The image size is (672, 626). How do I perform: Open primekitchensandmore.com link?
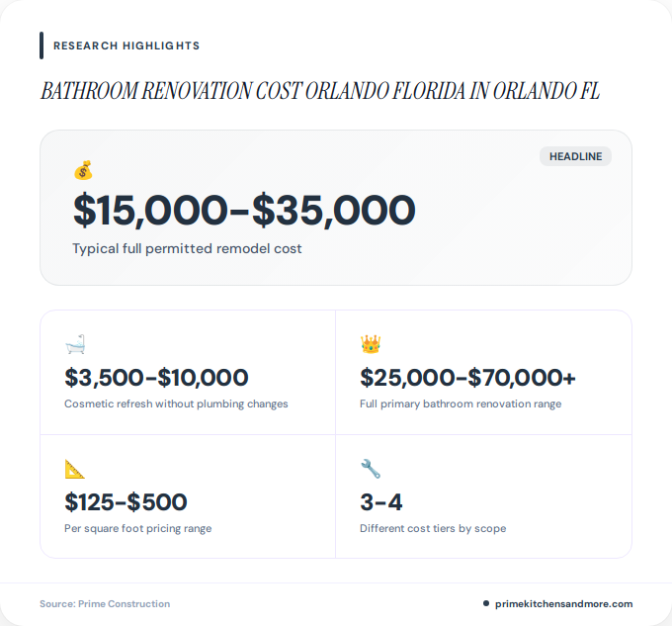(x=563, y=603)
